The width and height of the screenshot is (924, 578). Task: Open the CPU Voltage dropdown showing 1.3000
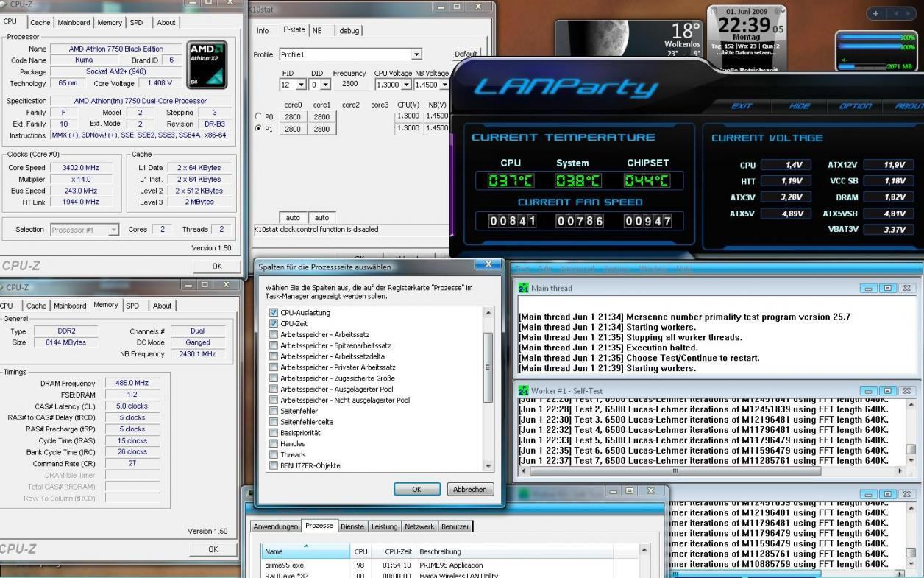tap(407, 85)
